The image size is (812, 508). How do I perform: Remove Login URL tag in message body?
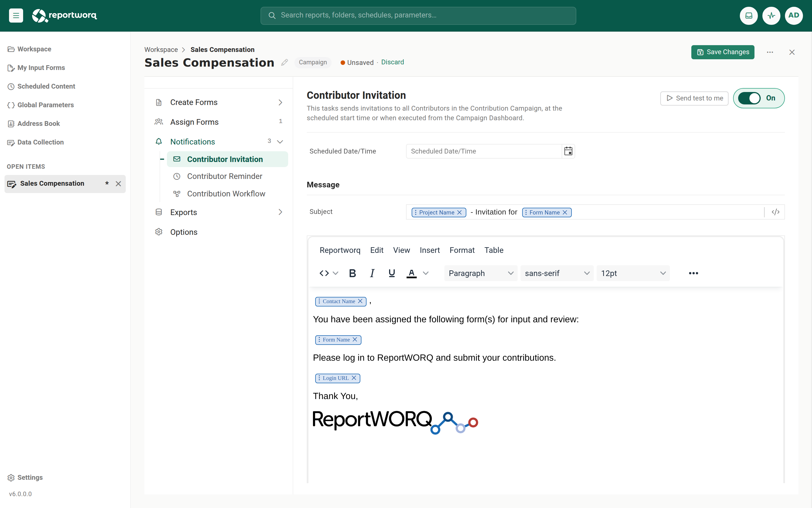354,378
